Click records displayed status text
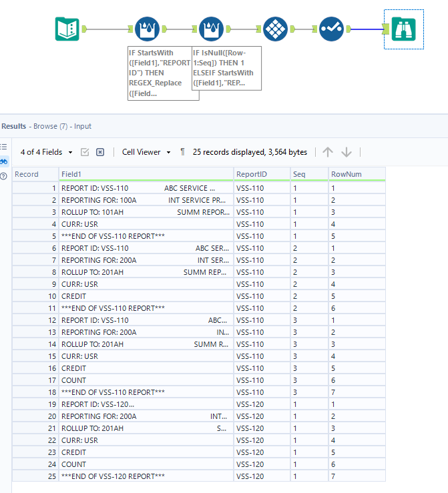The height and width of the screenshot is (493, 448). coord(250,152)
